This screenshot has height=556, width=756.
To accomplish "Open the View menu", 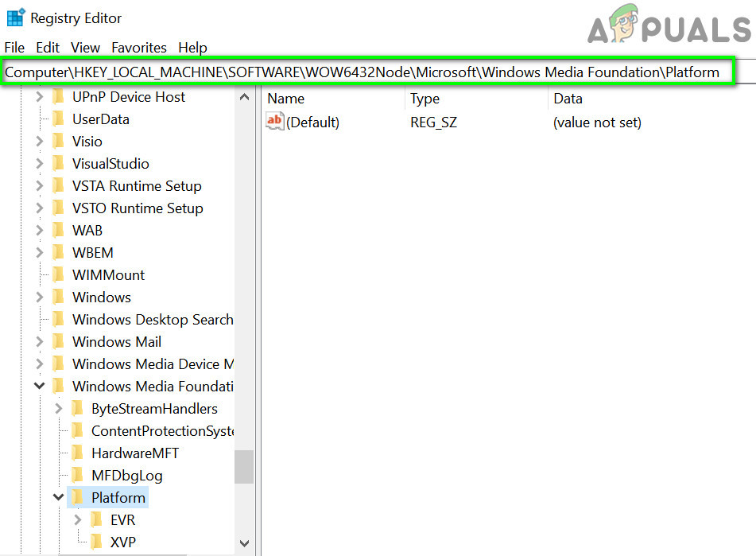I will [x=85, y=47].
